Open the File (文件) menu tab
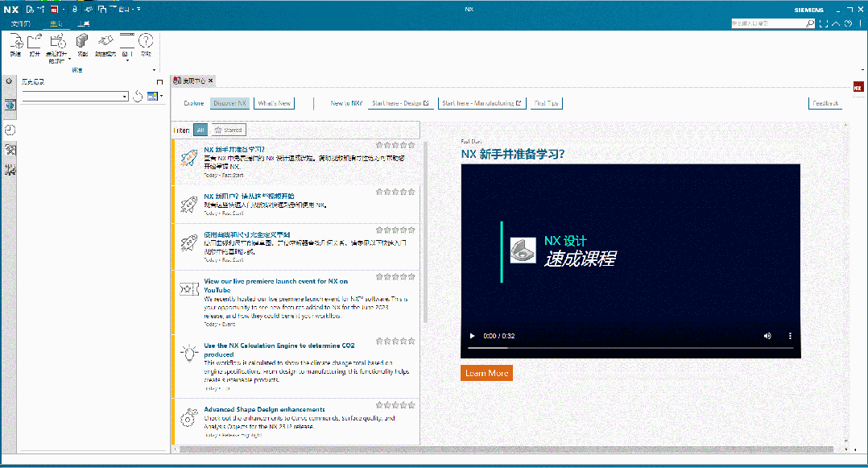 coord(21,23)
